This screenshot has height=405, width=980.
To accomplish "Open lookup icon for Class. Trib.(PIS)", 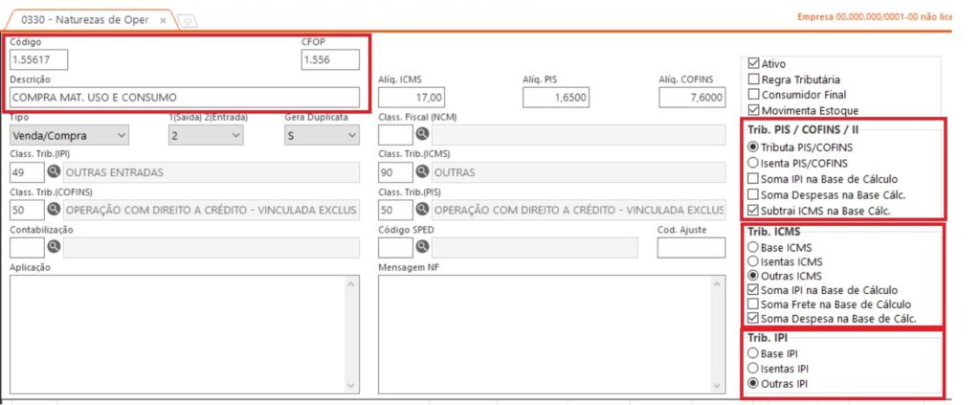I will pos(422,210).
